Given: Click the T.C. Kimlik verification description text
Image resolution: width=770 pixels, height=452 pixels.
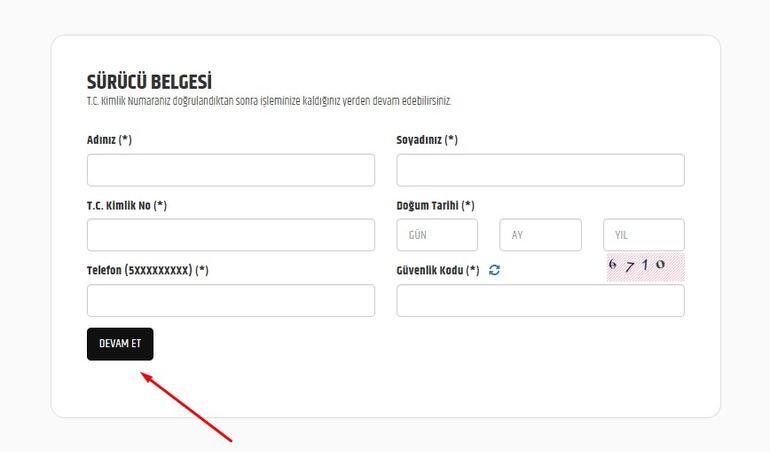Looking at the screenshot, I should coord(269,101).
